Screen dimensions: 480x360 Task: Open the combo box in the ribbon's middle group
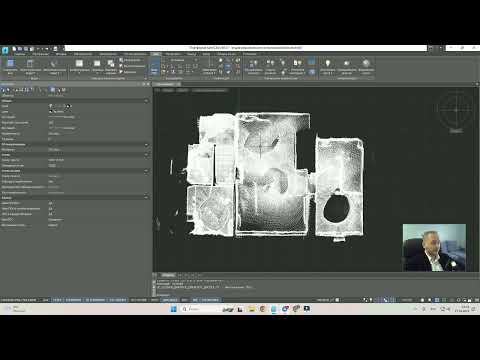(181, 60)
